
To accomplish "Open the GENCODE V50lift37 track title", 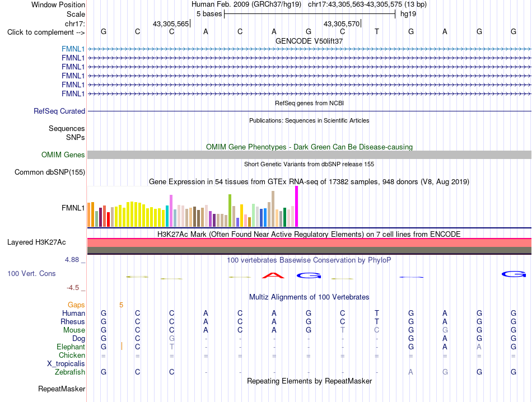I will pyautogui.click(x=309, y=41).
